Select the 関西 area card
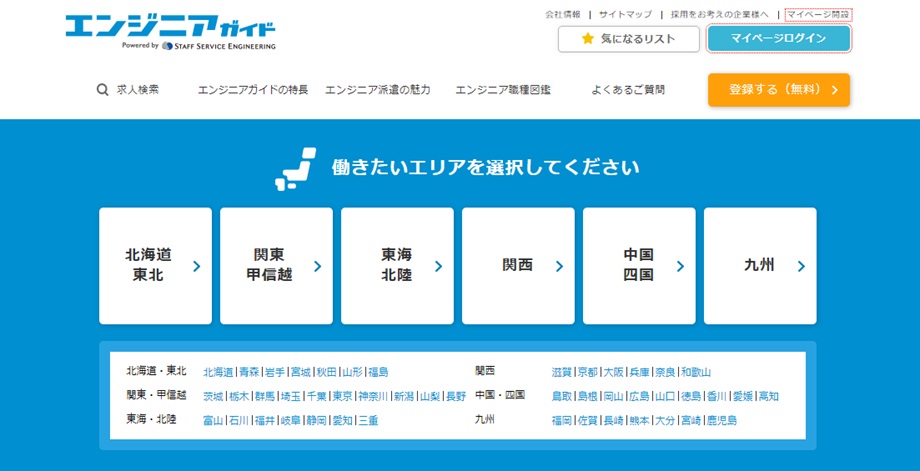 (518, 266)
